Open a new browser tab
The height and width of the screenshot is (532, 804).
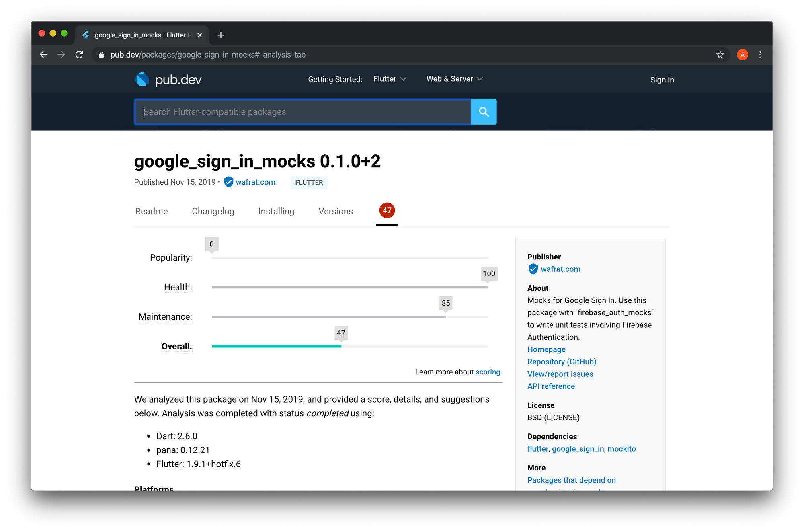[x=221, y=35]
